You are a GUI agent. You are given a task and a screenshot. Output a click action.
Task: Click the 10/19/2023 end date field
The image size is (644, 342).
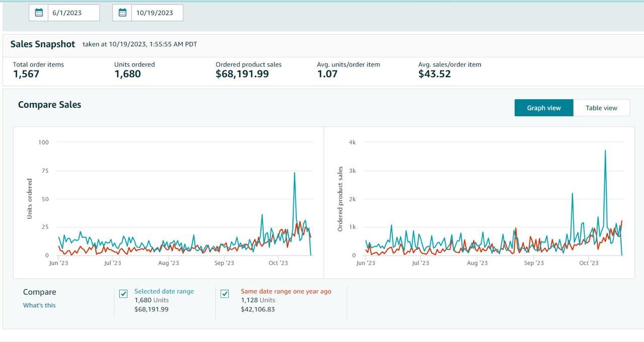point(156,13)
